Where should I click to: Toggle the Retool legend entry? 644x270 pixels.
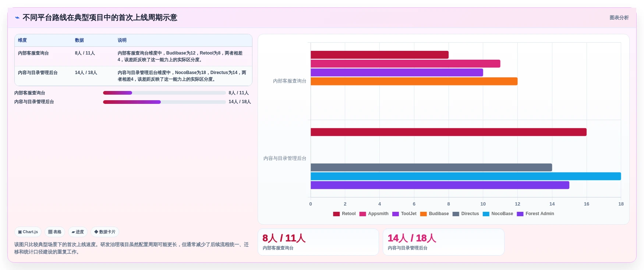point(344,214)
